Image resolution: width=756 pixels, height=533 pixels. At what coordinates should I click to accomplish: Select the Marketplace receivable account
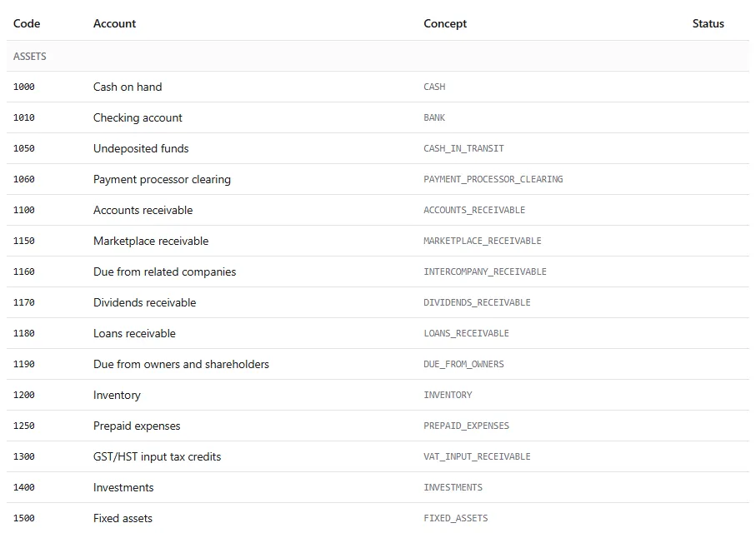(x=151, y=241)
